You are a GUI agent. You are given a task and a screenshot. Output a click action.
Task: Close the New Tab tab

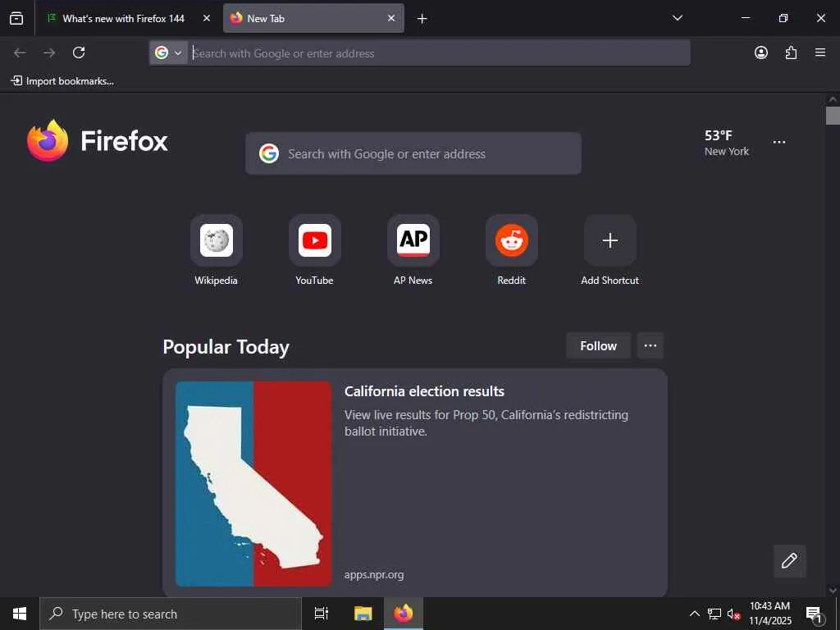coord(391,18)
